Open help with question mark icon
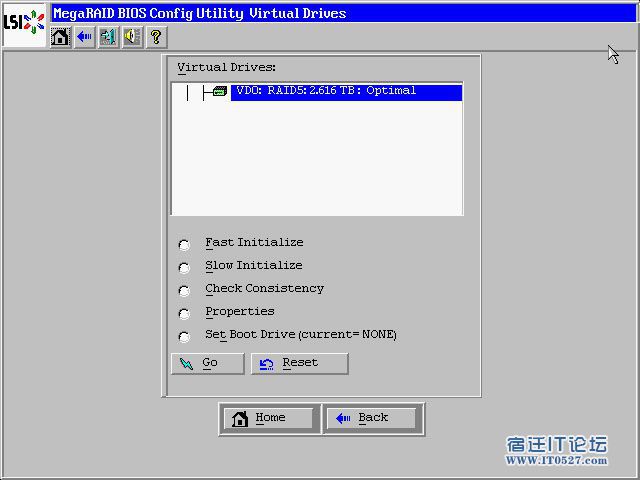Viewport: 640px width, 480px height. tap(156, 37)
